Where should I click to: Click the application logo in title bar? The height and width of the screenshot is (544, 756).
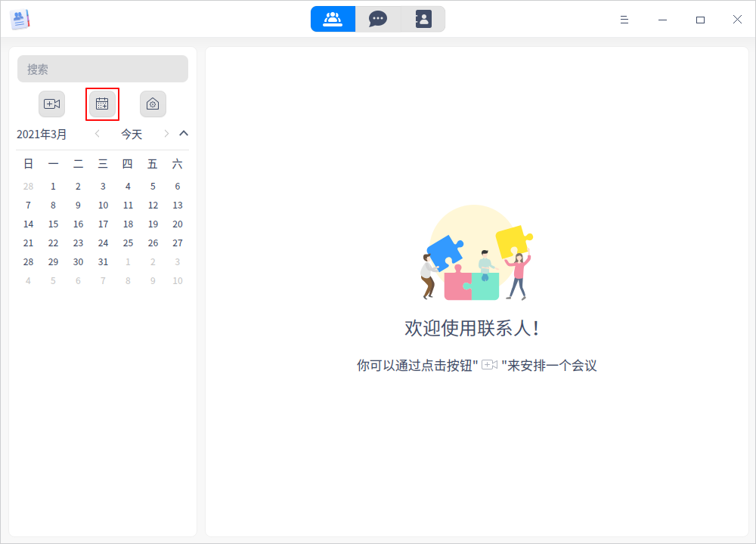[x=20, y=20]
